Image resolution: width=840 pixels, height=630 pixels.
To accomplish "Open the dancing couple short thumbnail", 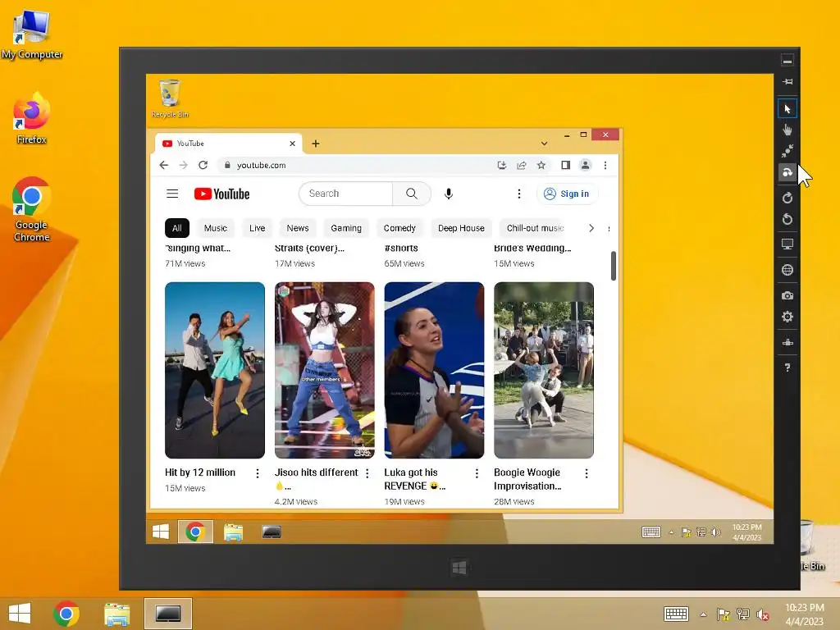I will (215, 370).
